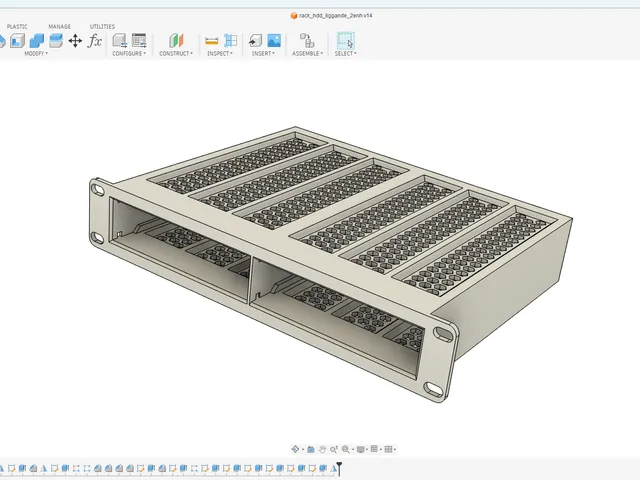The image size is (640, 480).
Task: Expand the CONFIGURE dropdown
Action: 129,53
